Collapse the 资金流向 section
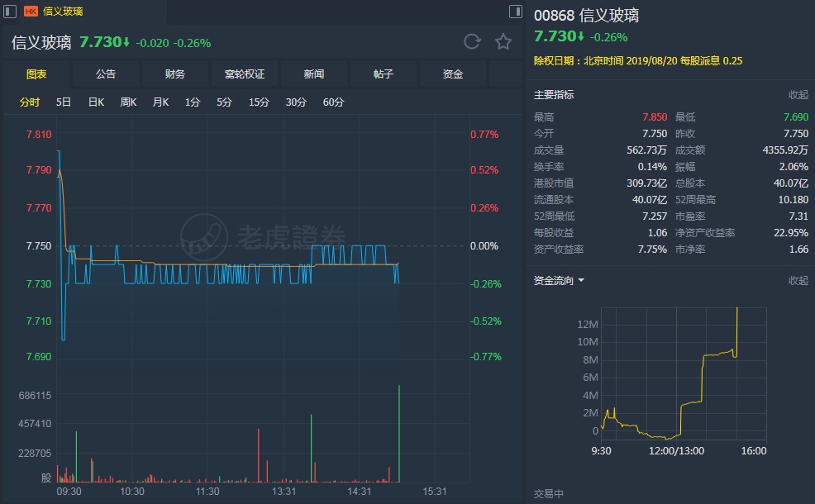Screen dimensions: 815x504 [x=798, y=281]
